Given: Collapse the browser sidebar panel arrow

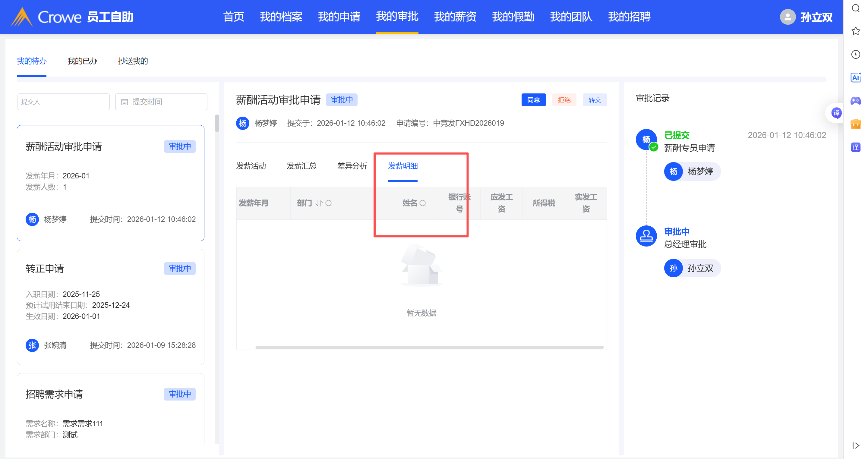Looking at the screenshot, I should pos(856,445).
